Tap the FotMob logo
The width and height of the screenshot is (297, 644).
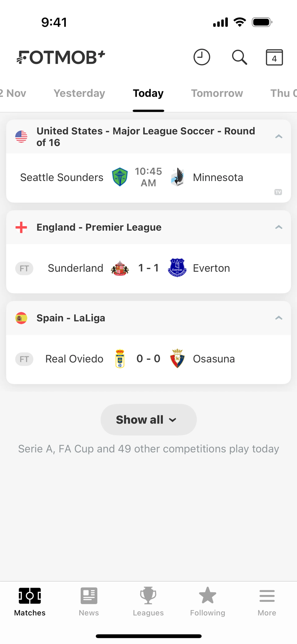(61, 57)
